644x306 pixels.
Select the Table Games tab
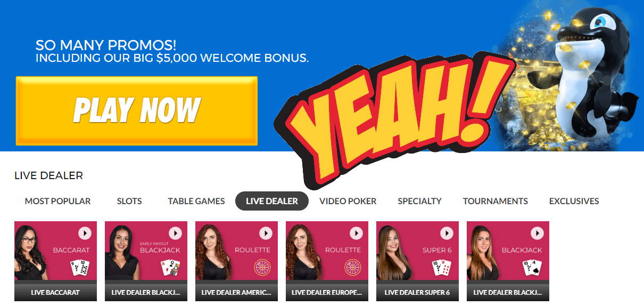coord(196,201)
